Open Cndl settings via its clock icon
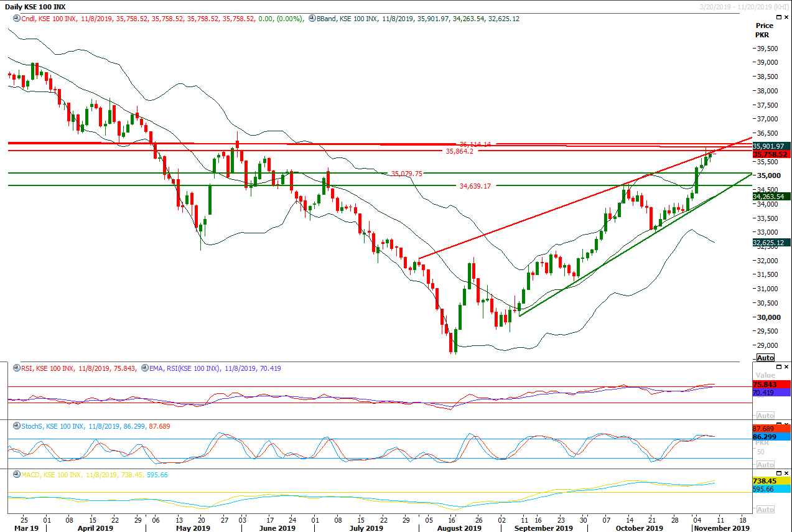The width and height of the screenshot is (792, 532). pyautogui.click(x=17, y=19)
